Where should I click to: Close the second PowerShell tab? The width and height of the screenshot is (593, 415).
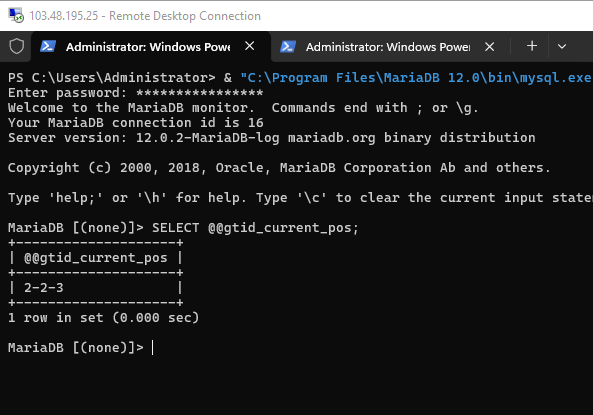[489, 47]
